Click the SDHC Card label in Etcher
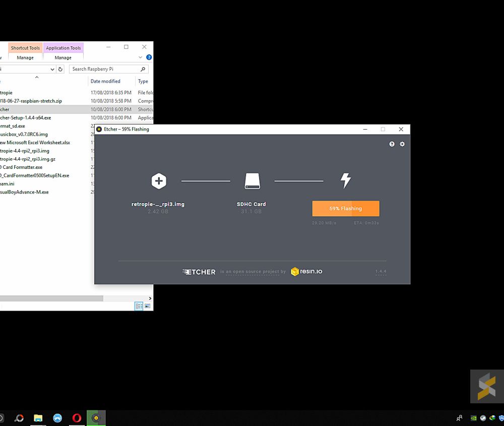The height and width of the screenshot is (426, 504). click(x=251, y=204)
